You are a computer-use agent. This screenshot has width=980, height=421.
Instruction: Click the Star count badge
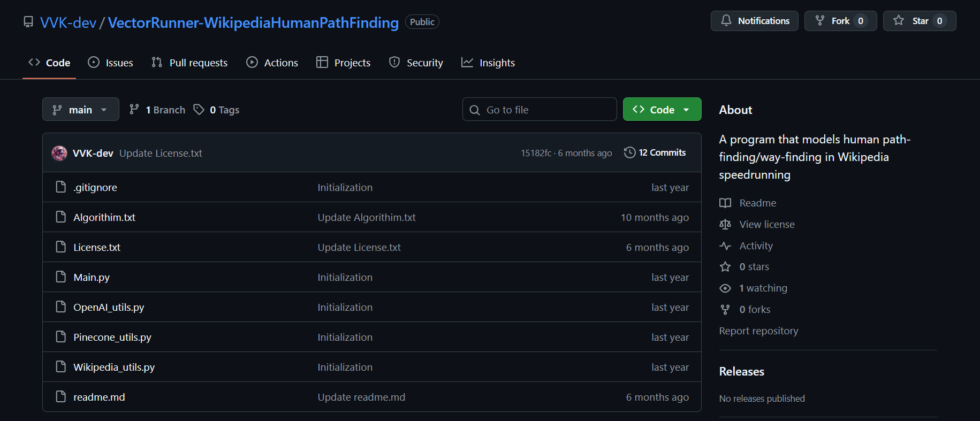tap(939, 21)
